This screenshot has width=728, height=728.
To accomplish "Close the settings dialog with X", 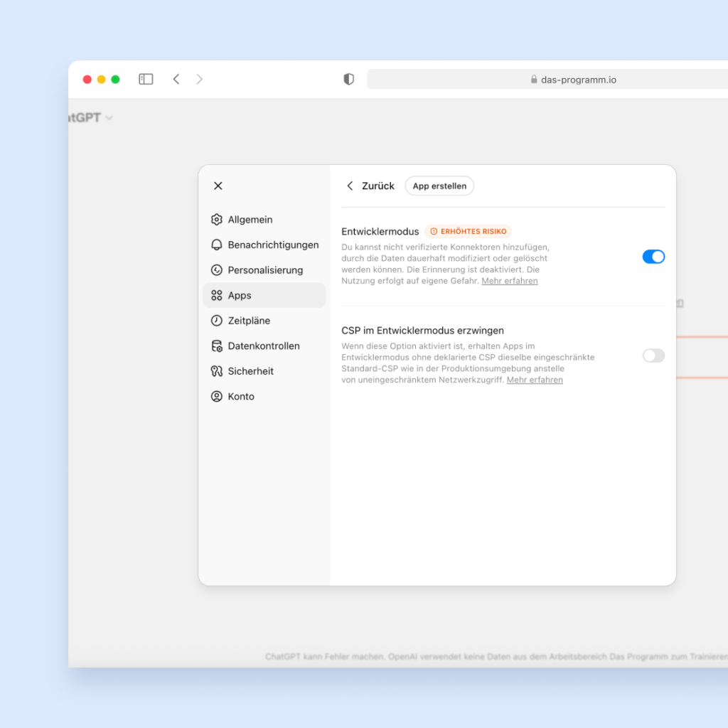I will pos(218,186).
